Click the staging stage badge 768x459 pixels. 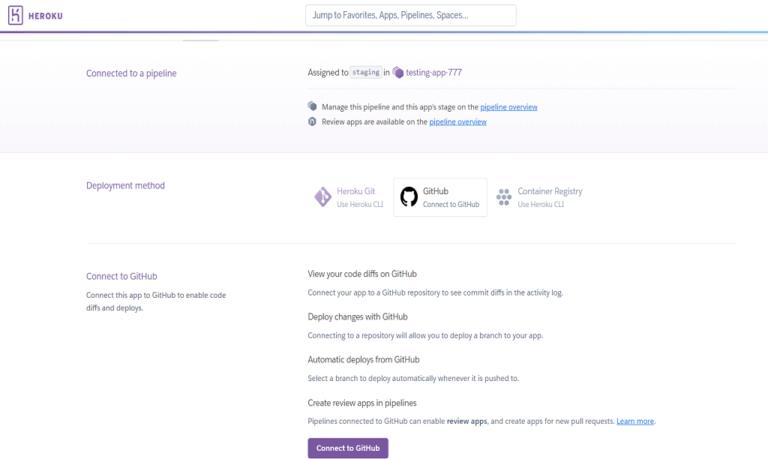366,73
